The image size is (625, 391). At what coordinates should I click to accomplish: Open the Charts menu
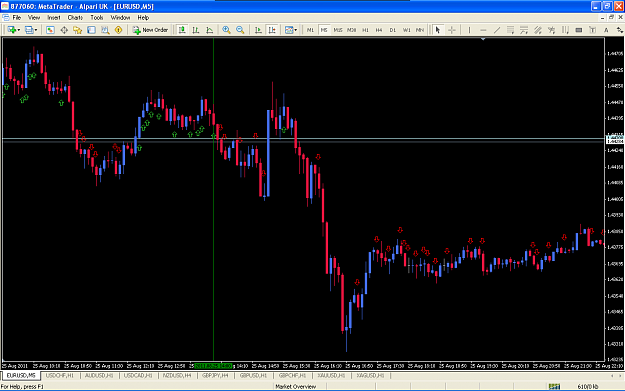click(x=75, y=18)
